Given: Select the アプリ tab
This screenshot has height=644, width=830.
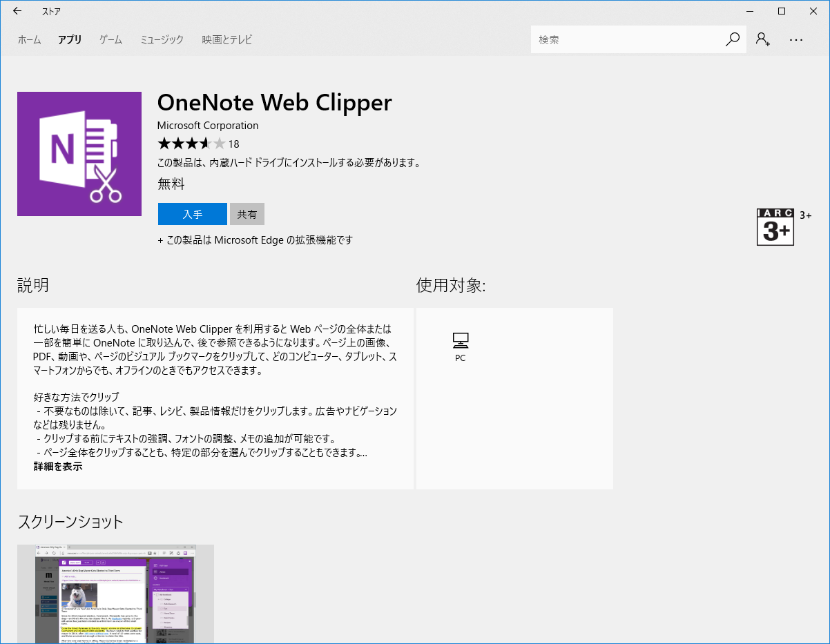Looking at the screenshot, I should (69, 39).
